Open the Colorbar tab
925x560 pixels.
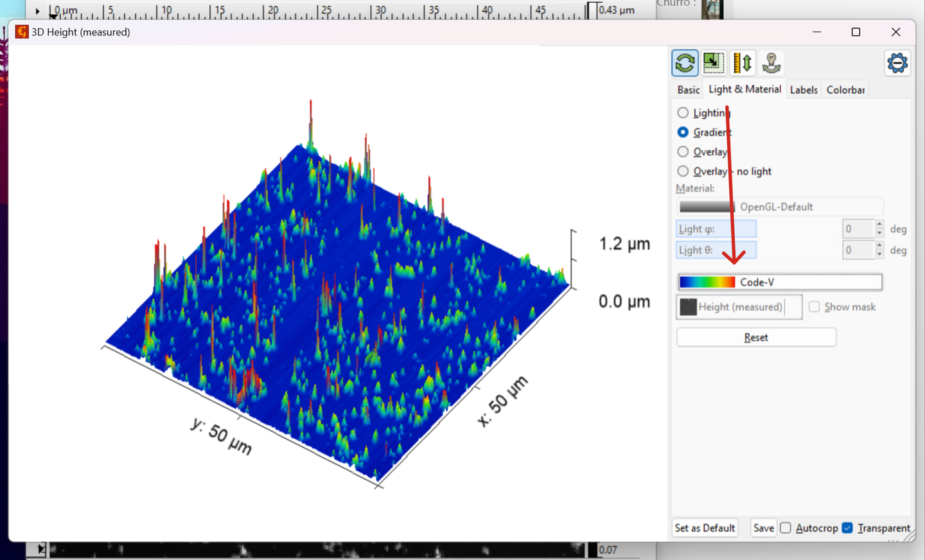pos(845,90)
